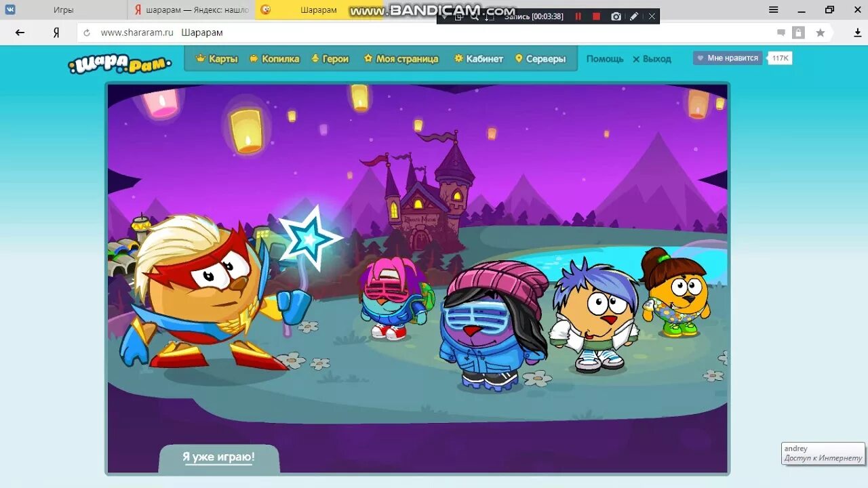Switch to the Игры tab
This screenshot has width=868, height=488.
click(64, 9)
